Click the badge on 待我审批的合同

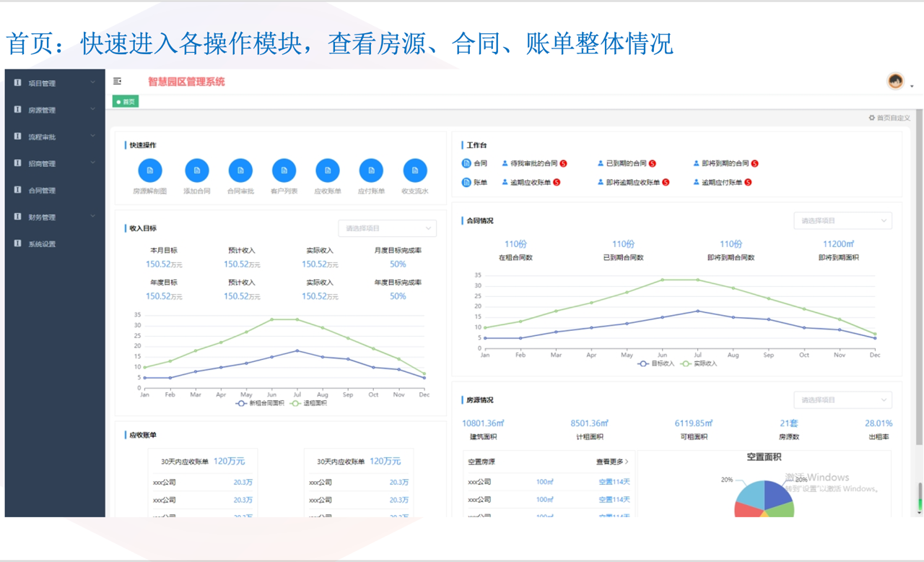pyautogui.click(x=563, y=164)
